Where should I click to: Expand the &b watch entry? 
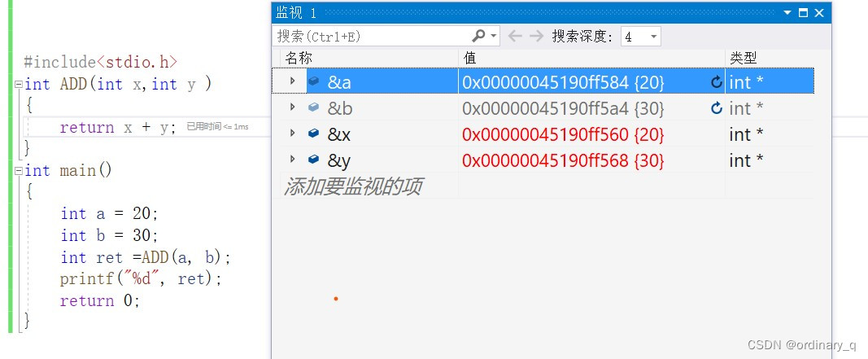[x=292, y=107]
